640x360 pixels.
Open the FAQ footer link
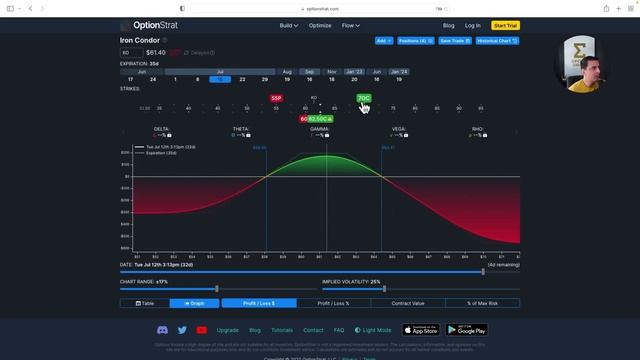point(339,330)
